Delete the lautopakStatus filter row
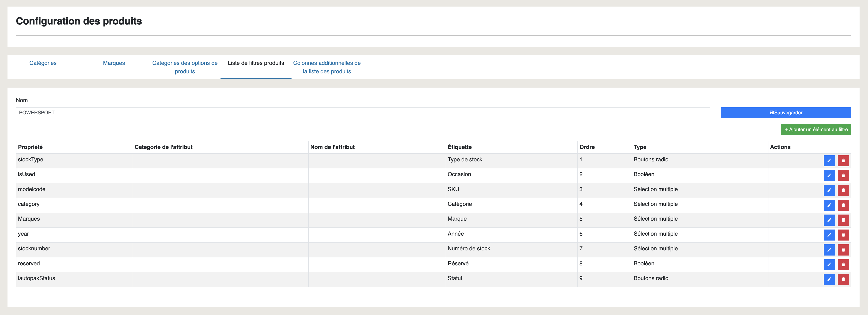Screen dimensions: 868x319 [x=843, y=279]
